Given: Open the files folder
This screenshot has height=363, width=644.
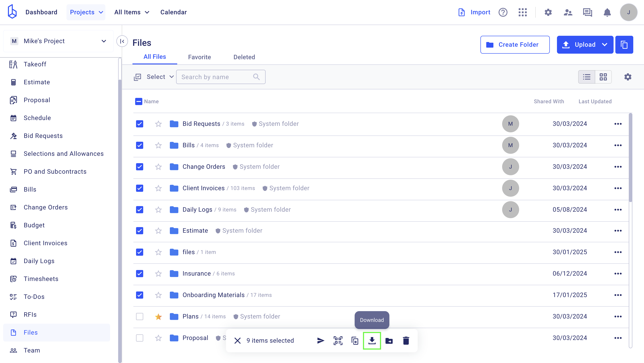Looking at the screenshot, I should coord(188,252).
